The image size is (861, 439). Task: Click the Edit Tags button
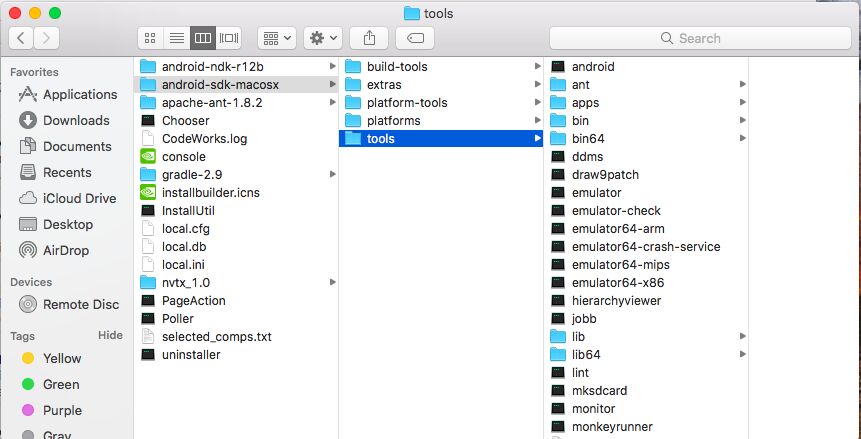pyautogui.click(x=415, y=38)
